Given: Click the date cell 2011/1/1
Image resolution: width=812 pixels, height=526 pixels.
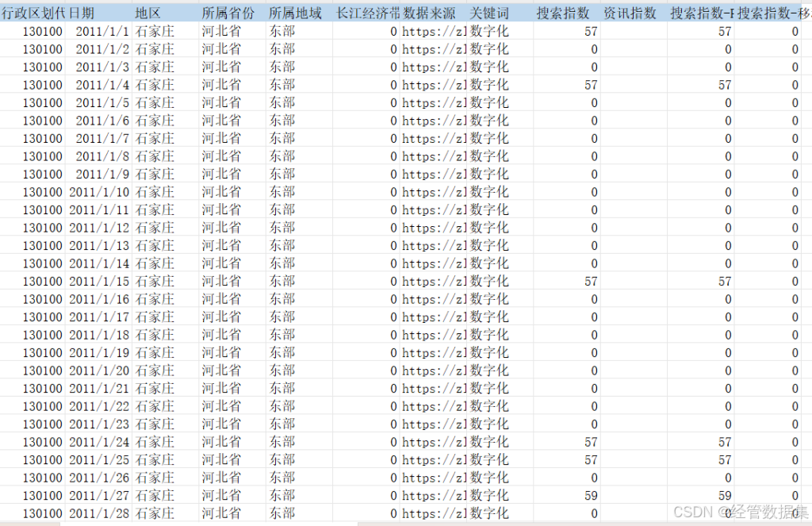Looking at the screenshot, I should (99, 32).
